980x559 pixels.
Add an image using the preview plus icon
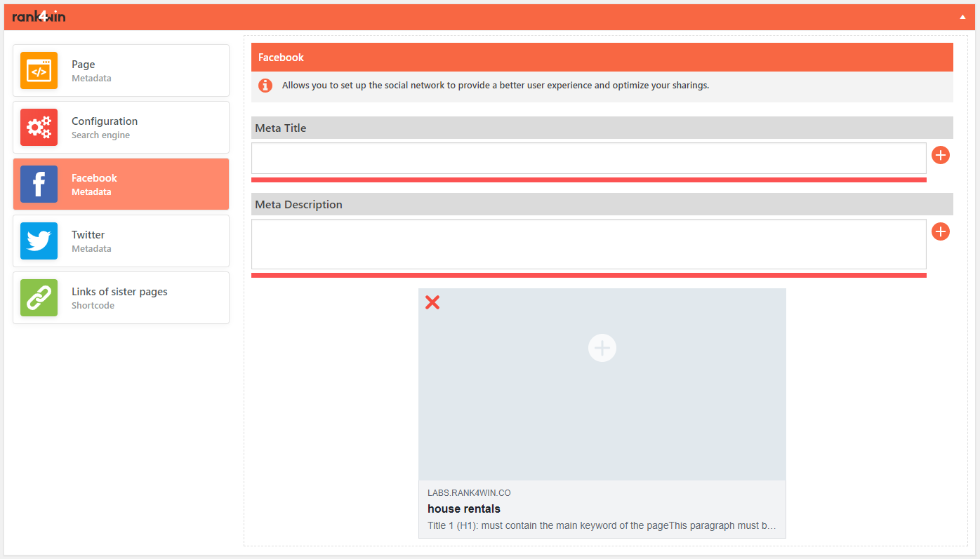[x=602, y=348]
